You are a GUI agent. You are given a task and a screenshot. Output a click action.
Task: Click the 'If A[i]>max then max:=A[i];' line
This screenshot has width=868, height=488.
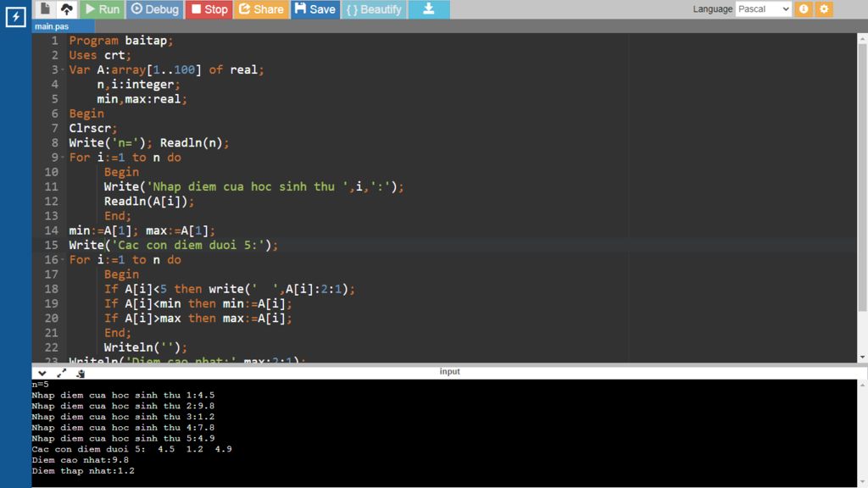[x=198, y=319]
